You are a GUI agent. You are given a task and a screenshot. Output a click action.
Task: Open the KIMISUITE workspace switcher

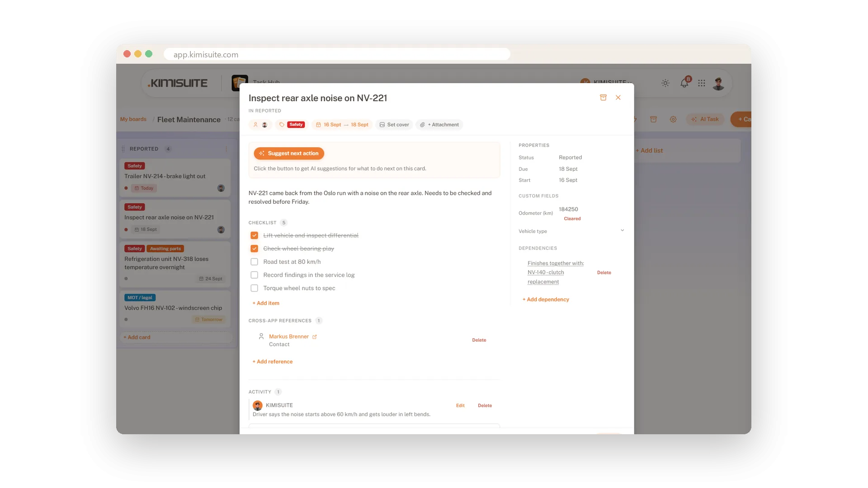[607, 82]
